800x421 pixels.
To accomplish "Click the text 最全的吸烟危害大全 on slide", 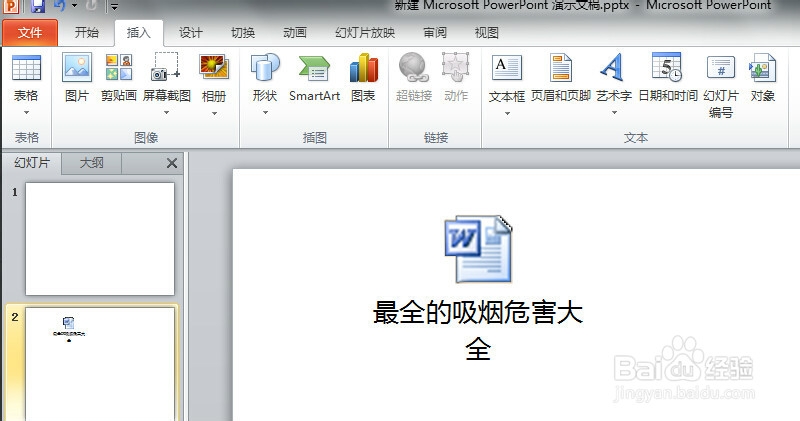I will 478,331.
